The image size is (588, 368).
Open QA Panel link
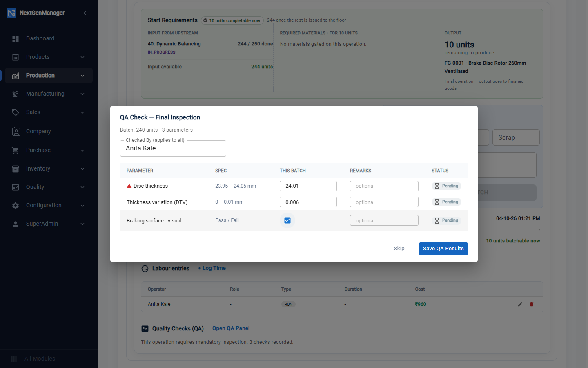231,328
